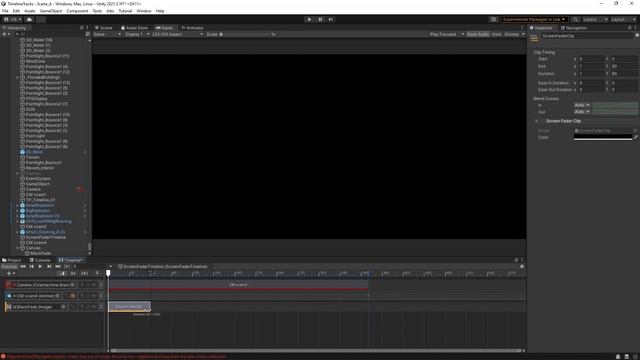This screenshot has height=360, width=640.
Task: Select WindZone in the Hierarchy
Action: (35, 61)
